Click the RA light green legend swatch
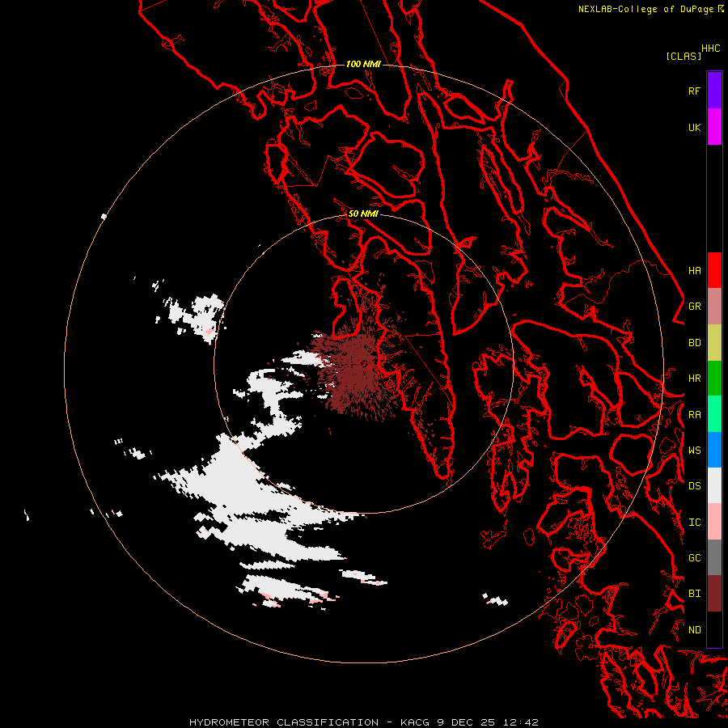728x728 pixels. [x=714, y=414]
